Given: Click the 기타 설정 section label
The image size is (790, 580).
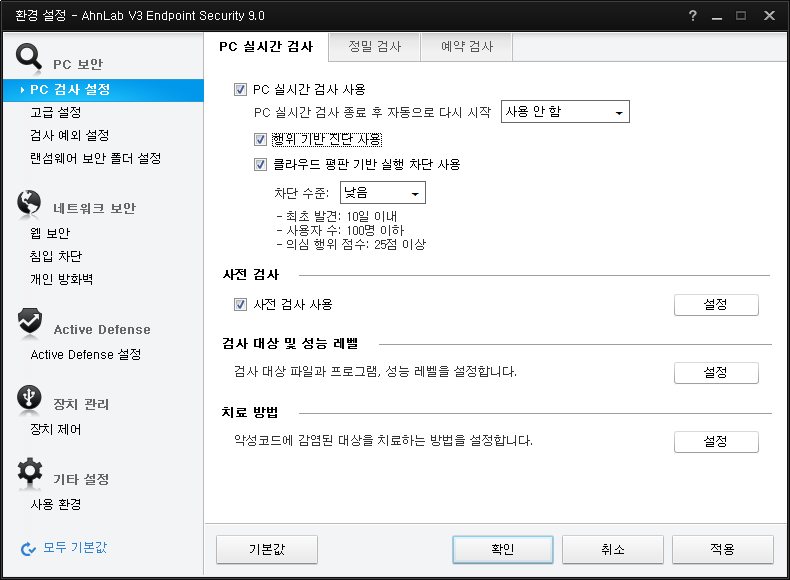Looking at the screenshot, I should (x=81, y=479).
